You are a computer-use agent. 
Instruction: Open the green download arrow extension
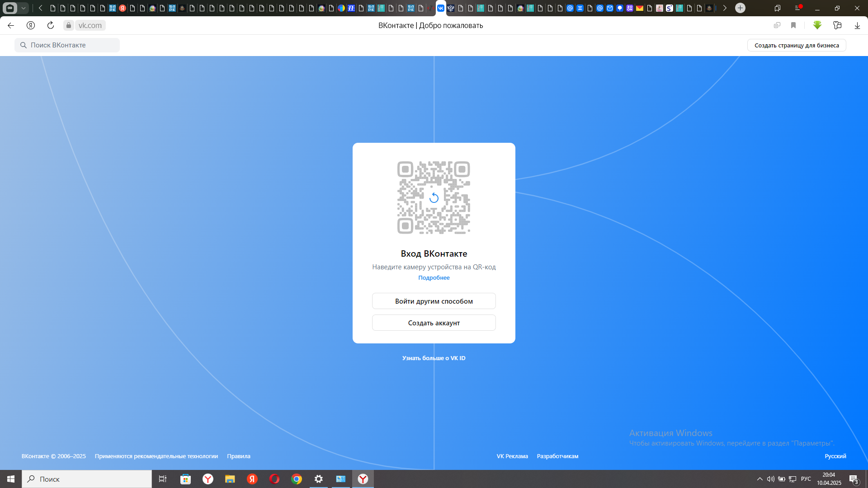(x=817, y=25)
